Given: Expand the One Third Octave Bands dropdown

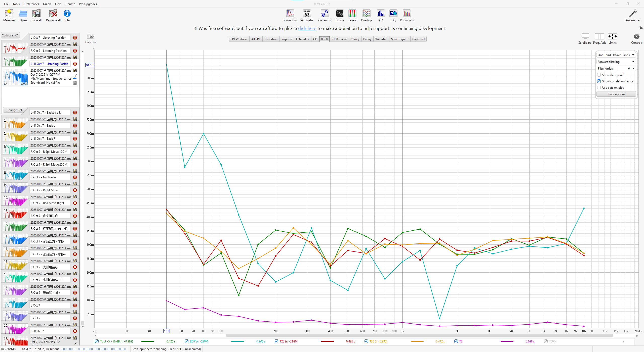Looking at the screenshot, I should (x=616, y=55).
